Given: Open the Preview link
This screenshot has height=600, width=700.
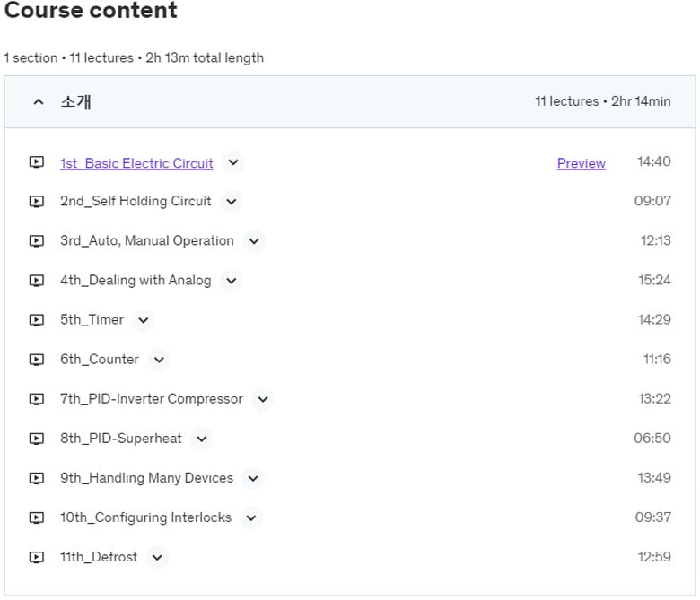Looking at the screenshot, I should pyautogui.click(x=581, y=163).
